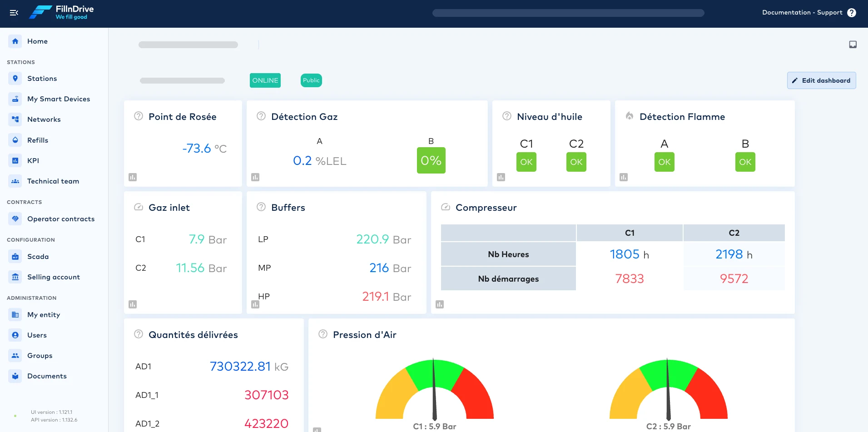Navigate to Networks
Viewport: 868px width, 432px height.
54,119
